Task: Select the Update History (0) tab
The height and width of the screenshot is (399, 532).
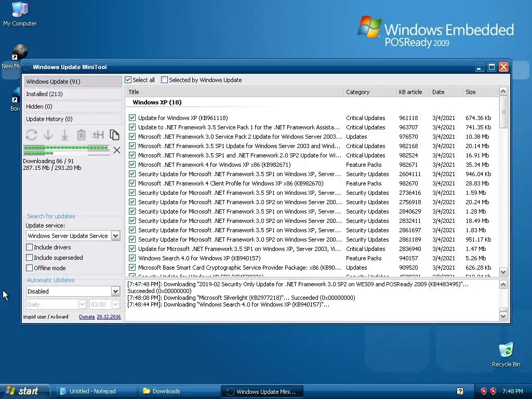Action: [x=73, y=119]
